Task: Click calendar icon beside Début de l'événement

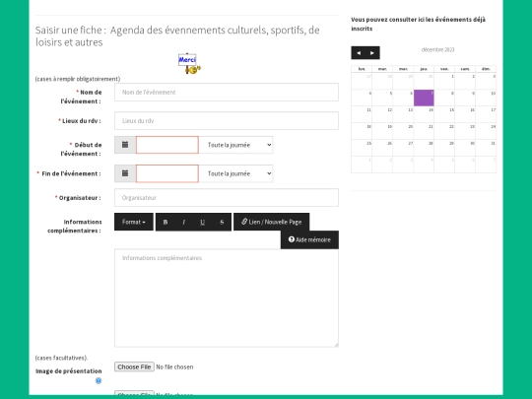Action: (125, 145)
